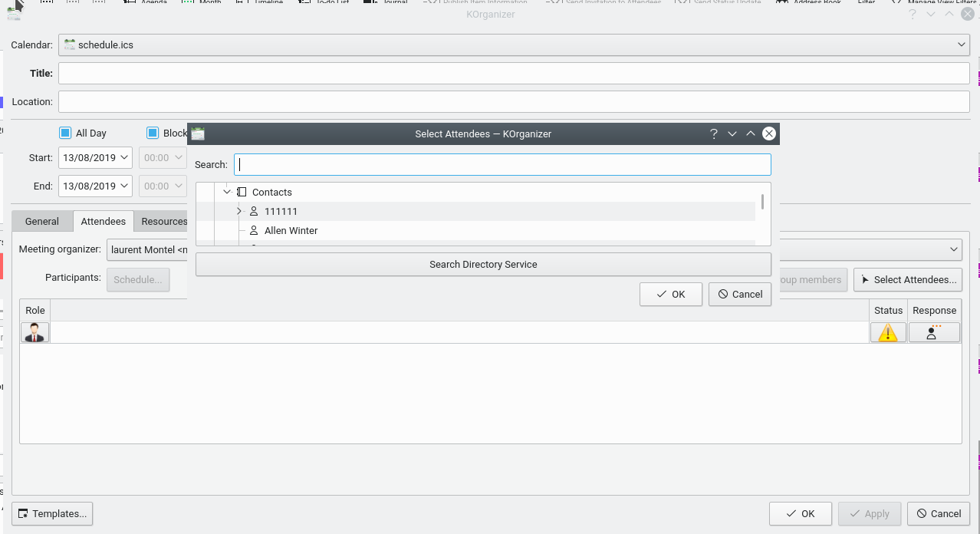This screenshot has height=534, width=980.
Task: Open the Resources tab
Action: point(162,222)
